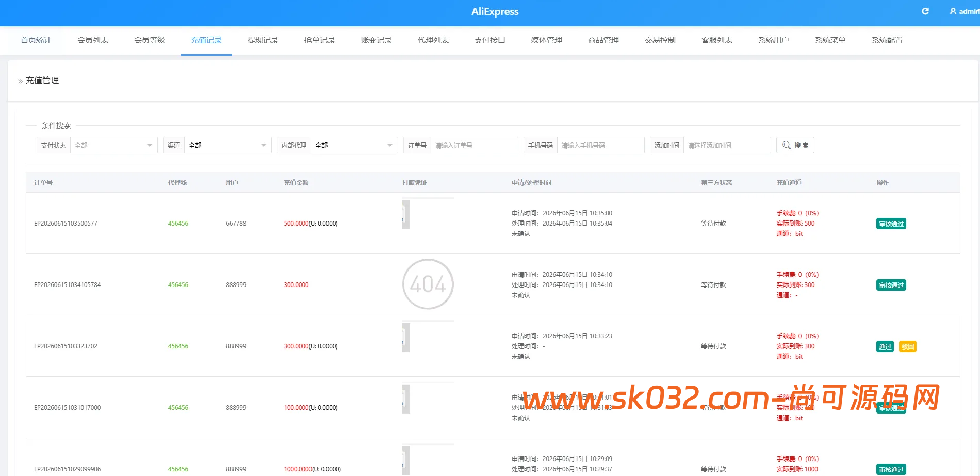Click 审核通过 for order EP20260615103500577

point(891,224)
